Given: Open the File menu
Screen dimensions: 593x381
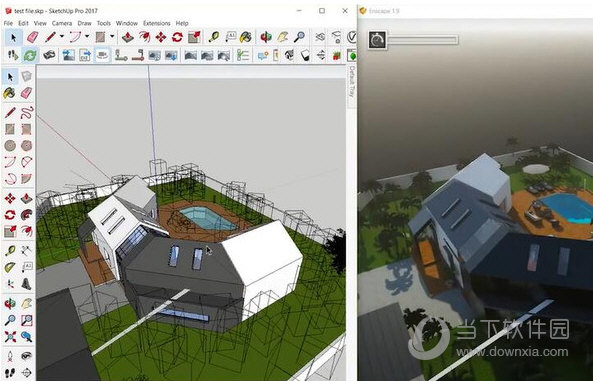Looking at the screenshot, I should (8, 23).
